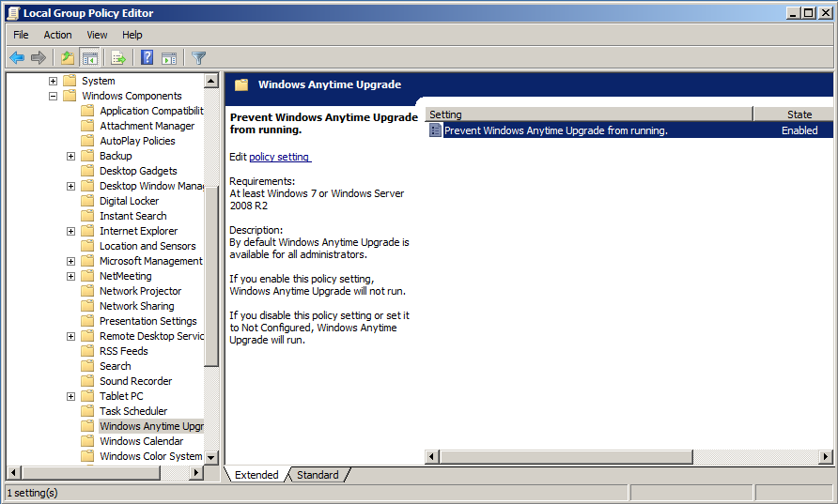The height and width of the screenshot is (504, 838).
Task: Collapse the Windows Components node
Action: 53,96
